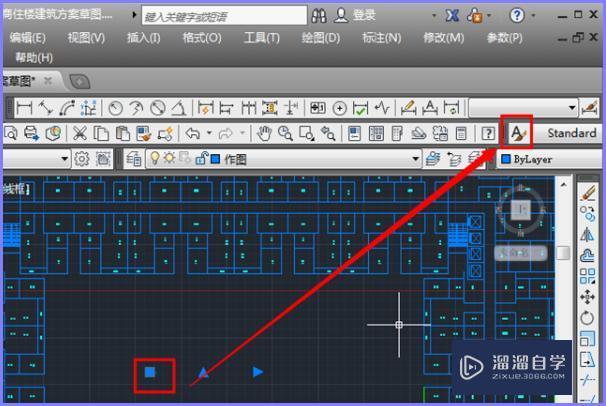
Task: Select the Continue dimension tool
Action: pos(248,109)
